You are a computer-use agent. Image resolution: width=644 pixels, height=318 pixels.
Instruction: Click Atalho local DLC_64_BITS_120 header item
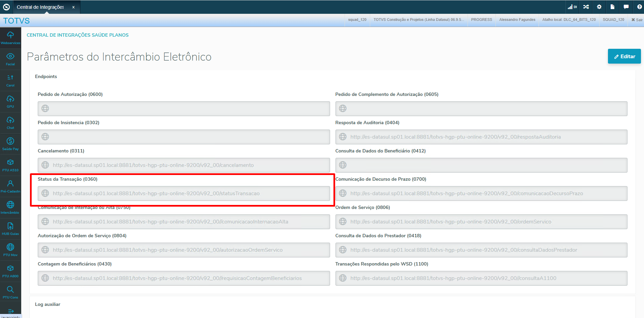coord(569,20)
